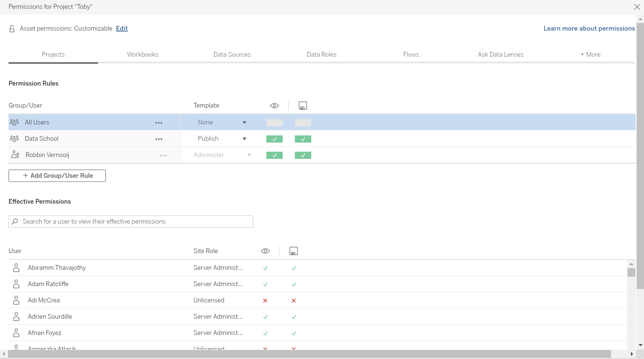This screenshot has height=359, width=644.
Task: Toggle Publish capability for Robbin Vernooij
Action: point(303,155)
